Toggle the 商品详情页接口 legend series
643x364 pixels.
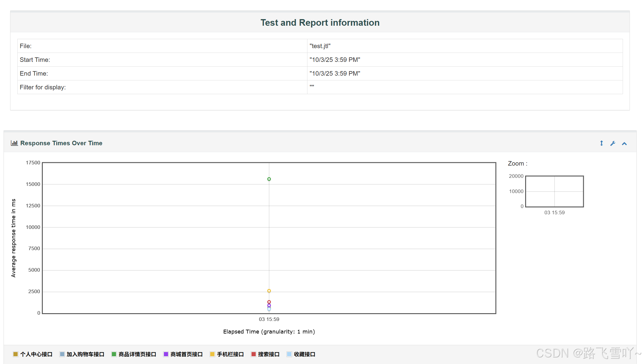click(137, 354)
